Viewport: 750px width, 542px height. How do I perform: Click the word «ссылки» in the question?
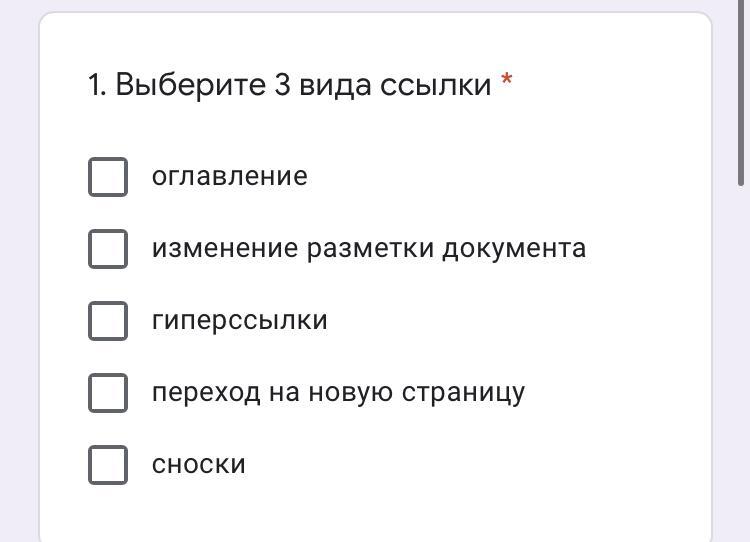pyautogui.click(x=435, y=86)
